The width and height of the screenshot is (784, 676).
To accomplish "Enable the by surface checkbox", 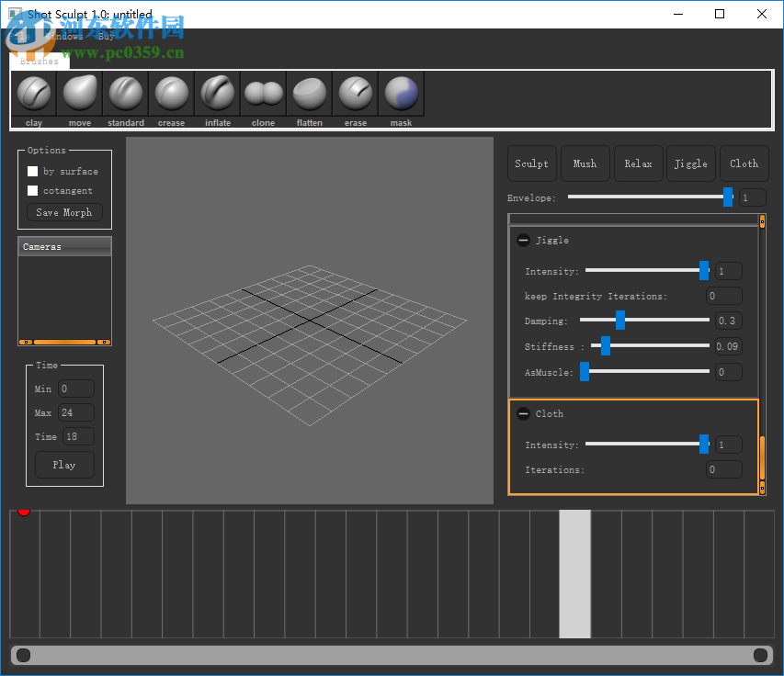I will [33, 171].
